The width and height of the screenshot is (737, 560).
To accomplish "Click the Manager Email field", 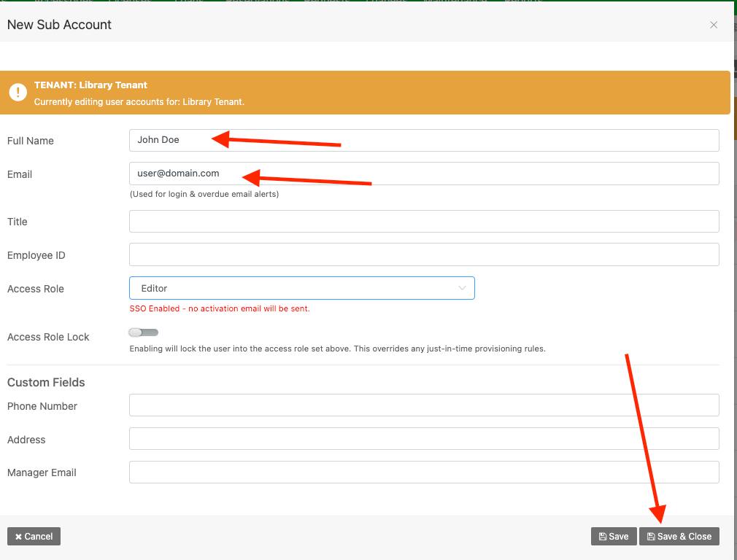I will tap(423, 472).
